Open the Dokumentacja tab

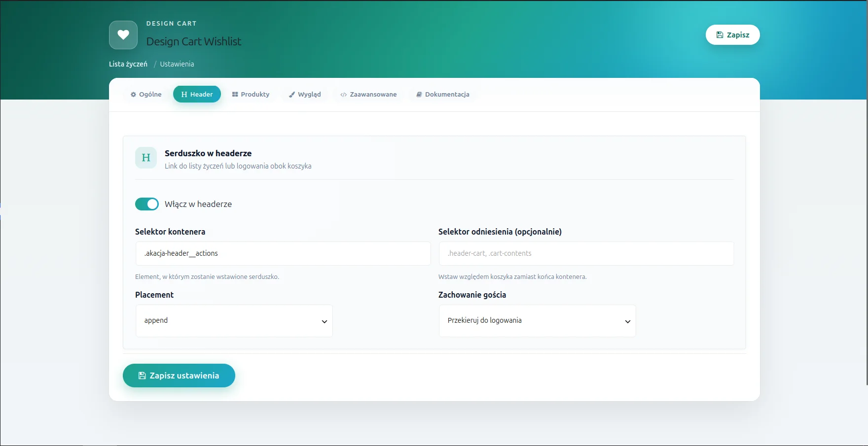pyautogui.click(x=443, y=94)
